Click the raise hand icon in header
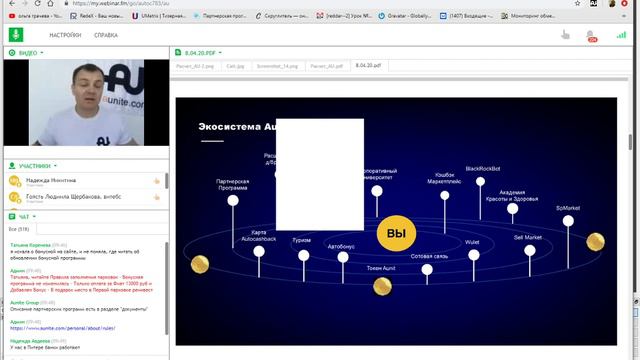The image size is (640, 360). [565, 35]
